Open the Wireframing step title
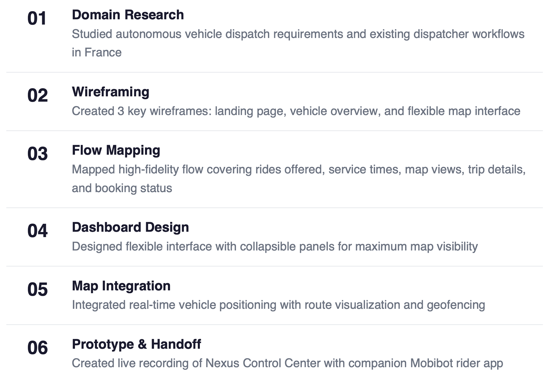 (x=111, y=92)
